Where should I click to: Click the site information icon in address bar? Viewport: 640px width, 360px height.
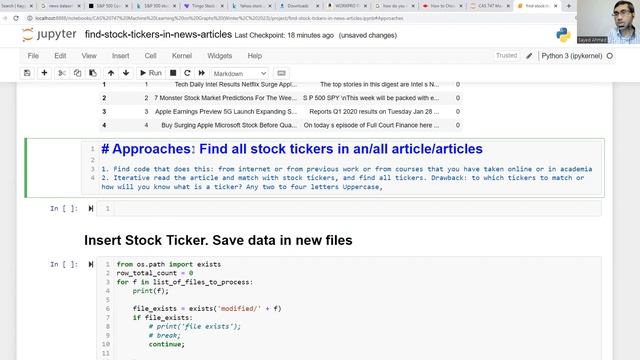click(29, 18)
